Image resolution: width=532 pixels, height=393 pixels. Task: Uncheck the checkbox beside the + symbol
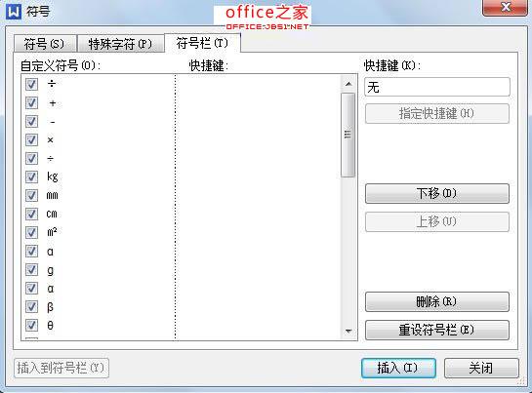tap(31, 102)
